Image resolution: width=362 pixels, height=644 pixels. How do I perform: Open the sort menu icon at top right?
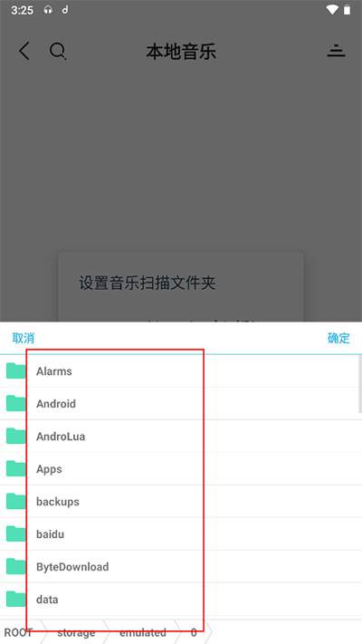[336, 51]
